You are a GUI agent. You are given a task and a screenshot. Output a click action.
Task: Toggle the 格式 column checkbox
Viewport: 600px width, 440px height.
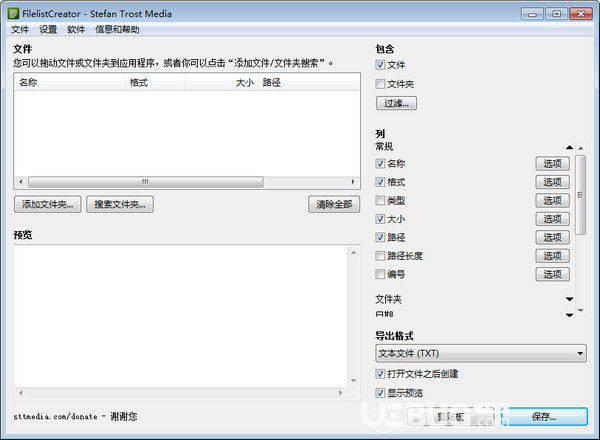[x=380, y=182]
